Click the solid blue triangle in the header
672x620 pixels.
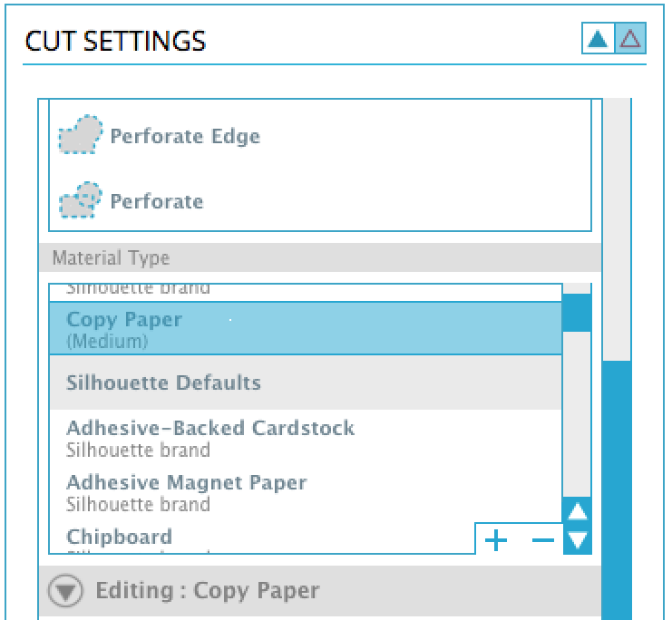tap(598, 39)
